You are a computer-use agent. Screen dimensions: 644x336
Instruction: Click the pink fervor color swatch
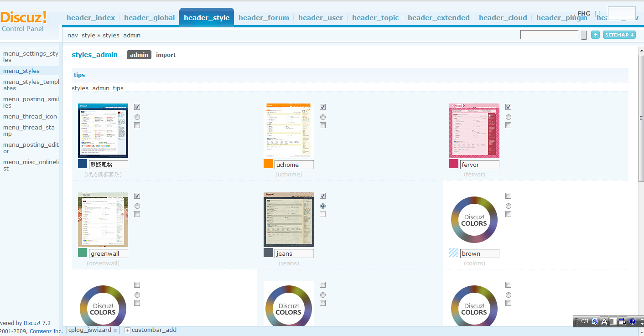[454, 164]
